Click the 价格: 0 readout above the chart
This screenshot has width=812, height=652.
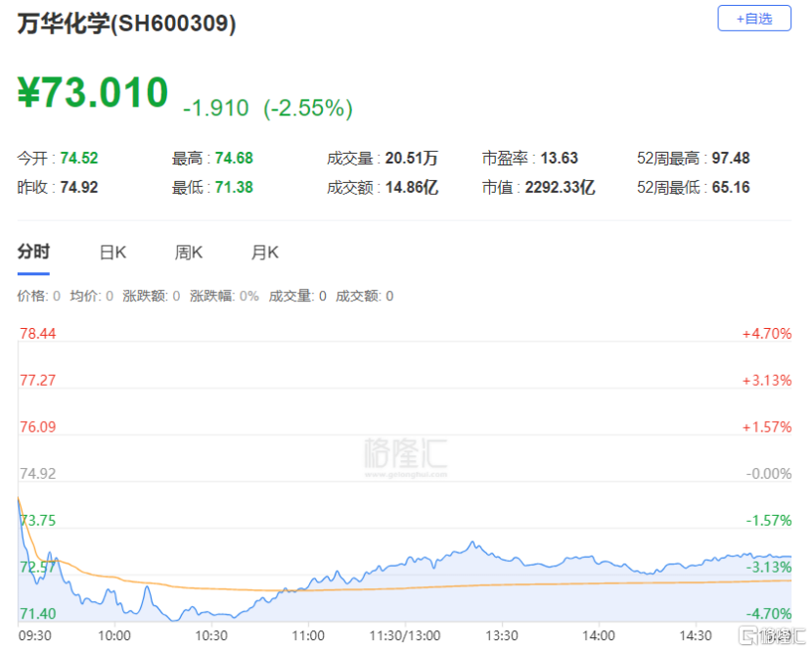39,296
